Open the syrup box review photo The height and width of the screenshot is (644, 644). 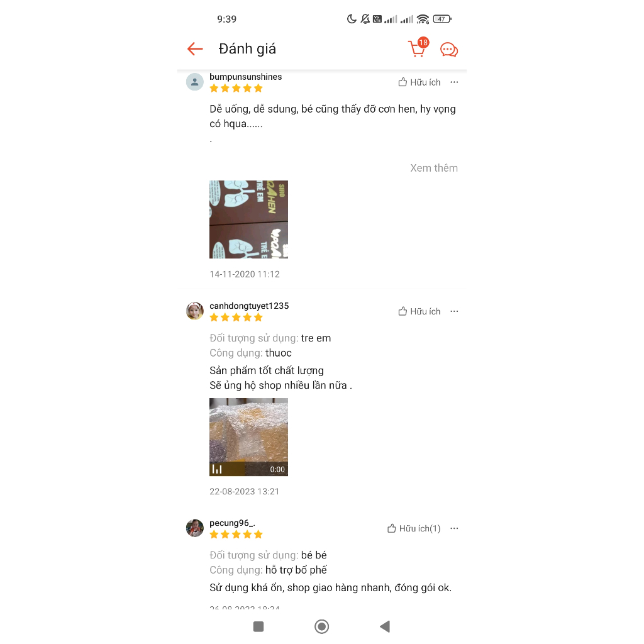(248, 219)
